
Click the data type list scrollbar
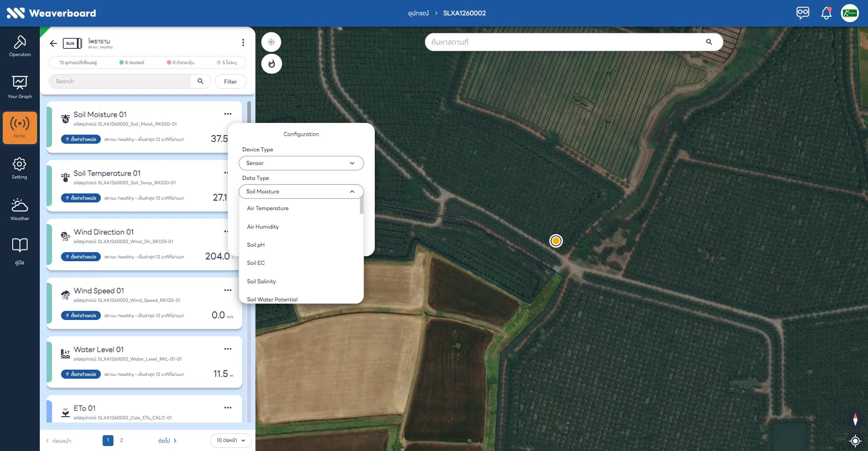pos(362,207)
